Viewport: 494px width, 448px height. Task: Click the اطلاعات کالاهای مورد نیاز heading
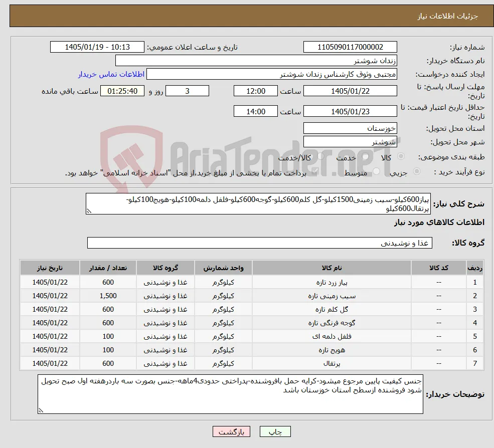pos(439,222)
